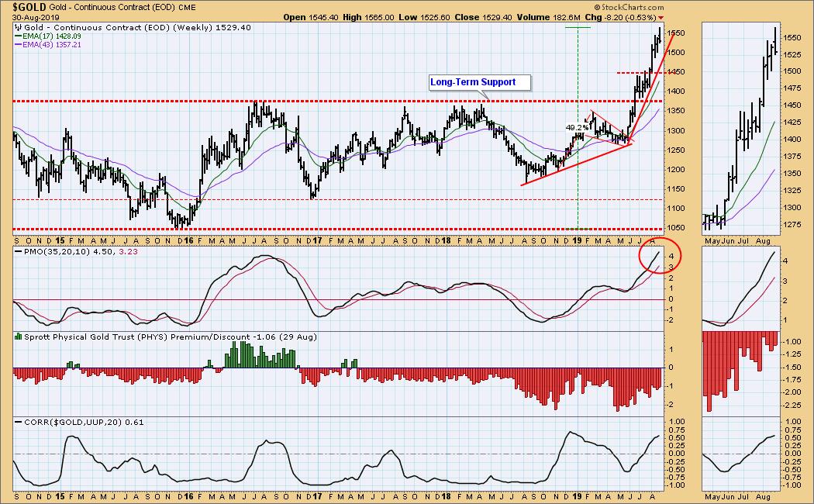Screen dimensions: 814x504
Task: Click the Sprott Physical Gold Trust legend icon
Action: click(18, 337)
